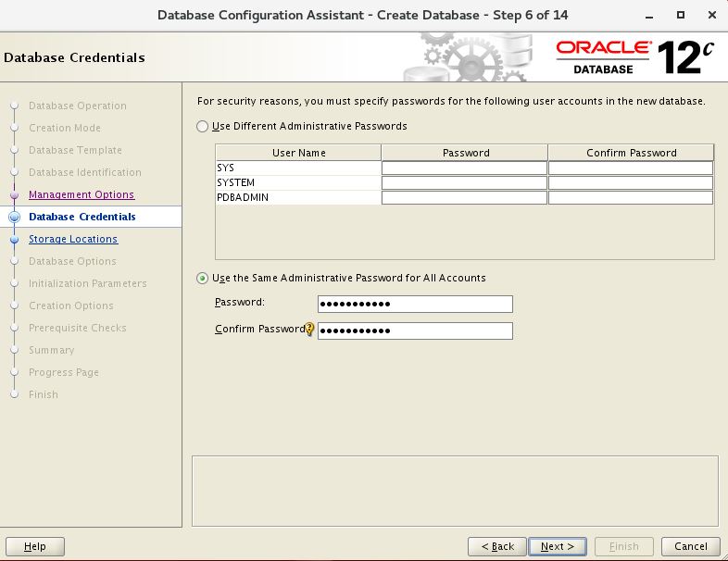The image size is (728, 561).
Task: Click the Password column header
Action: [x=464, y=153]
